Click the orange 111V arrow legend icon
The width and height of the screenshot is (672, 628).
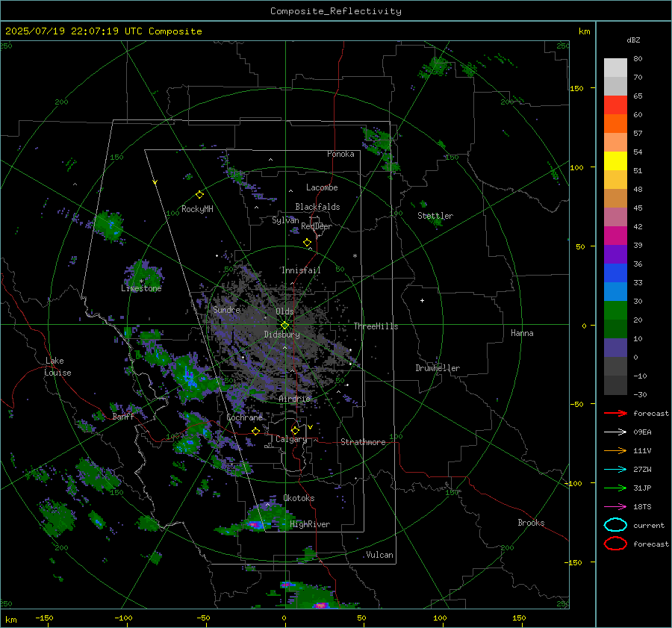click(615, 450)
